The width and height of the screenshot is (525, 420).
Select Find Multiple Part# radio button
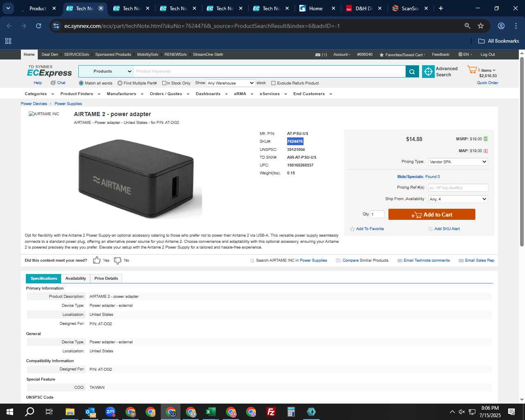pos(120,83)
